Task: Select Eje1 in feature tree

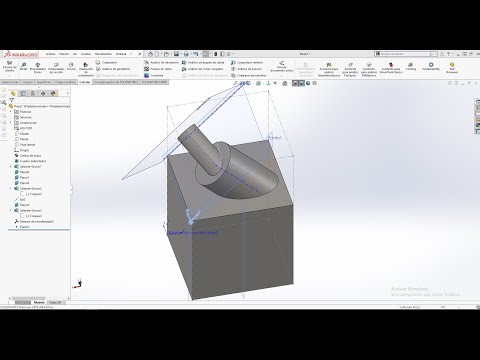Action: pyautogui.click(x=20, y=199)
